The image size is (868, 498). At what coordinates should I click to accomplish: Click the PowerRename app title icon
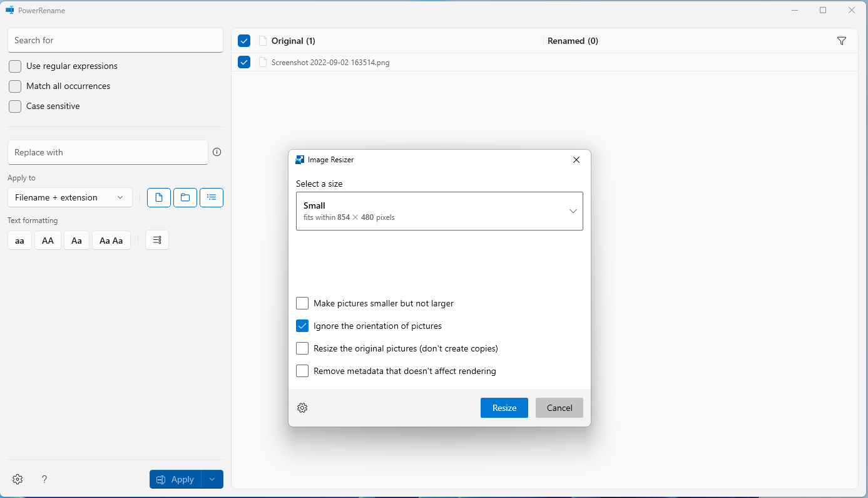(10, 10)
